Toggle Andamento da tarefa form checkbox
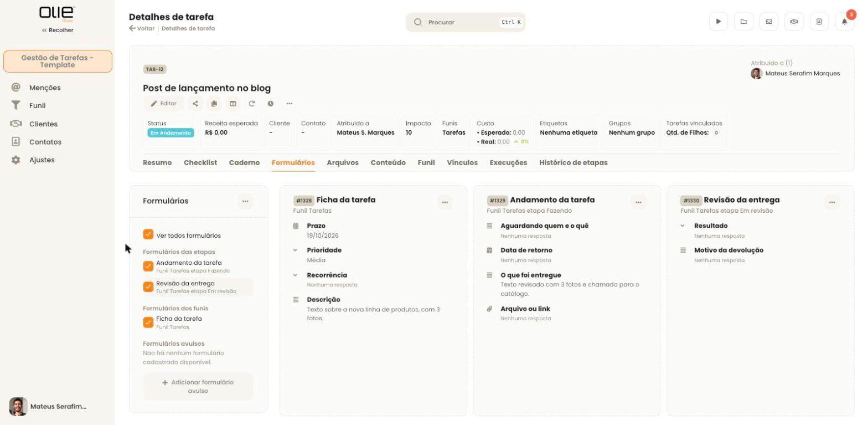Screen dimensions: 868x425 (x=148, y=267)
